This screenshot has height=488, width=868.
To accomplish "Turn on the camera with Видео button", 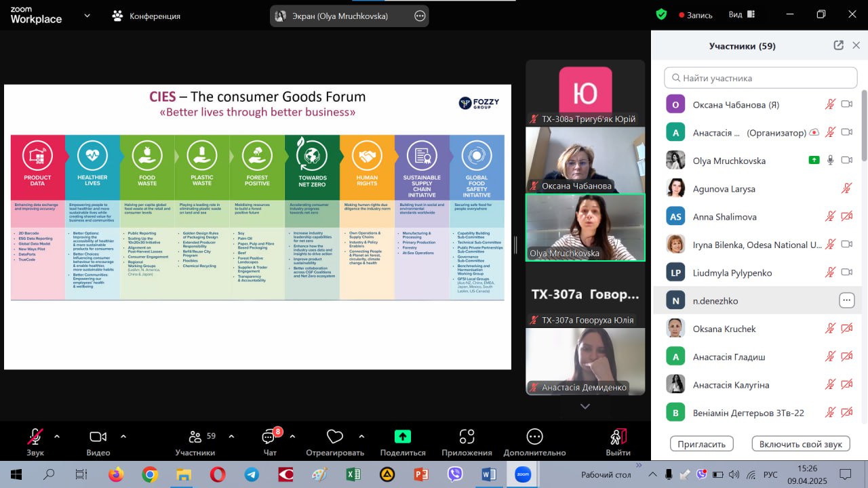I will coord(98,442).
